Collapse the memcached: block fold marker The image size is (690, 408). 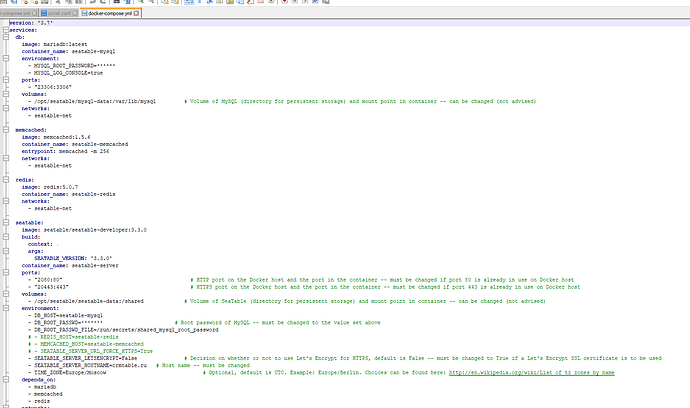pyautogui.click(x=6, y=130)
